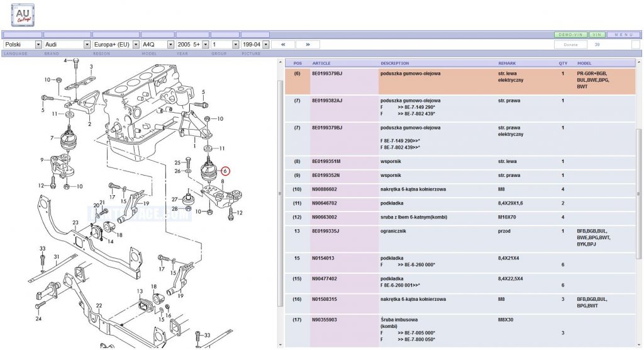Click the AU CarPagz logo icon

23,15
